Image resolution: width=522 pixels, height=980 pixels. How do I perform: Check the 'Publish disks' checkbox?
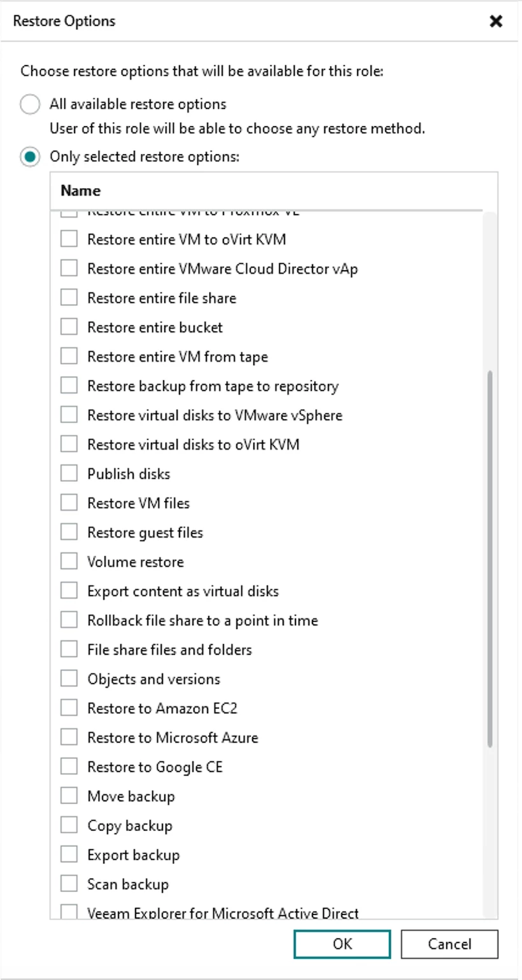(69, 474)
